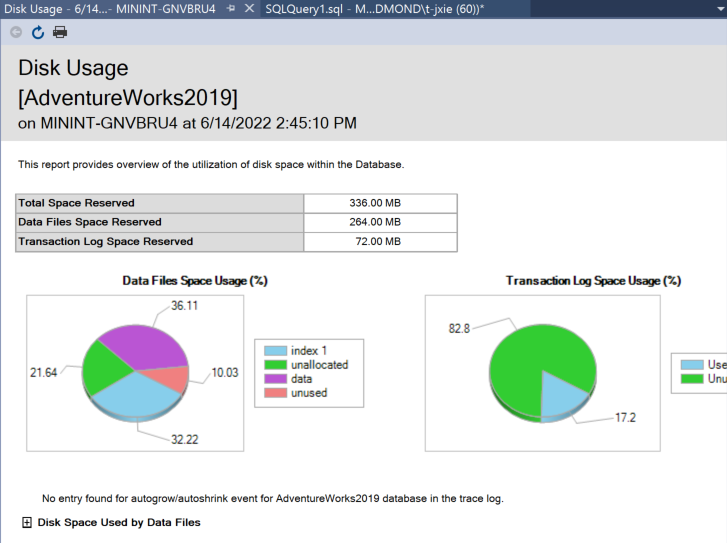727x543 pixels.
Task: Click the green unallocated legend swatch
Action: click(x=275, y=365)
